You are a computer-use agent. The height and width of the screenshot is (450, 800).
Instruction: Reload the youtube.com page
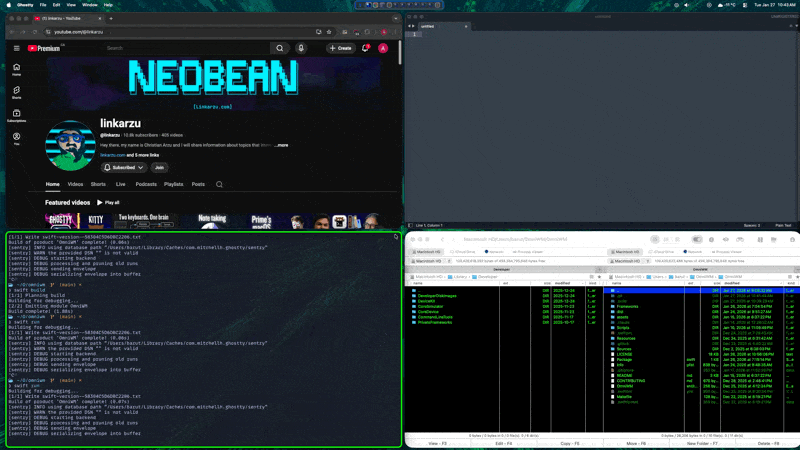(x=35, y=32)
